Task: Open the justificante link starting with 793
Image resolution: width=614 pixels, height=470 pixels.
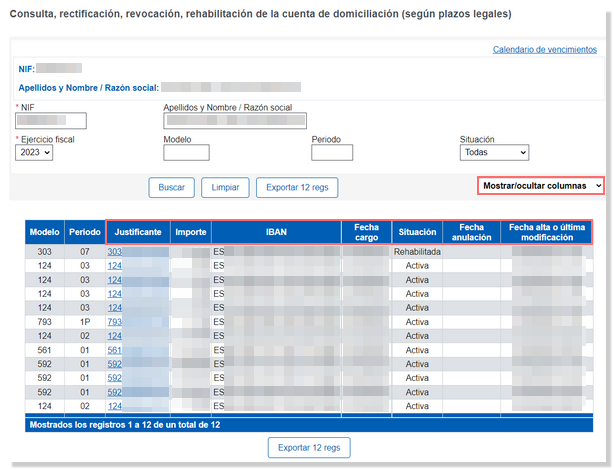Action: click(115, 323)
